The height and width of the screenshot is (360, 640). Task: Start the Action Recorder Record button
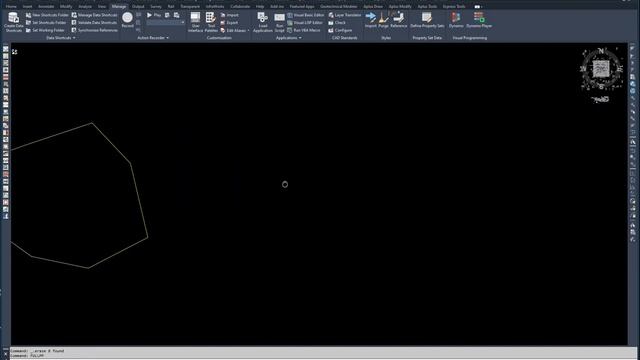tap(127, 20)
